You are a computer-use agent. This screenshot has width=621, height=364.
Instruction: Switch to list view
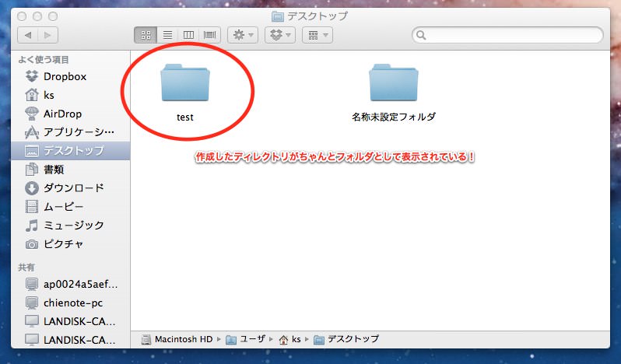tap(167, 35)
